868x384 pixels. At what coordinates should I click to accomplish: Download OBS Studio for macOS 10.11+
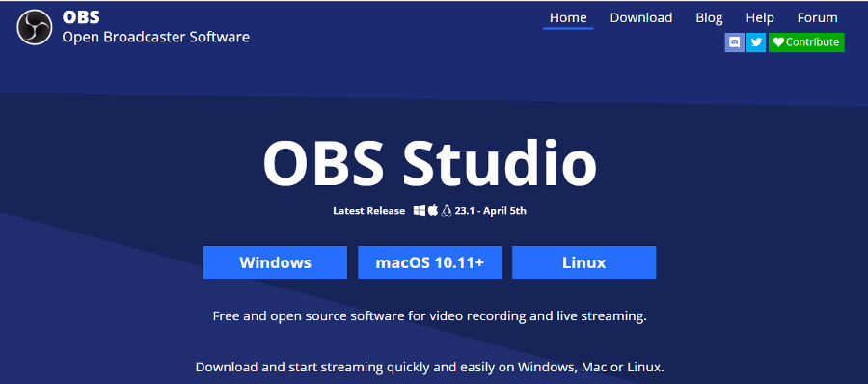pyautogui.click(x=429, y=262)
